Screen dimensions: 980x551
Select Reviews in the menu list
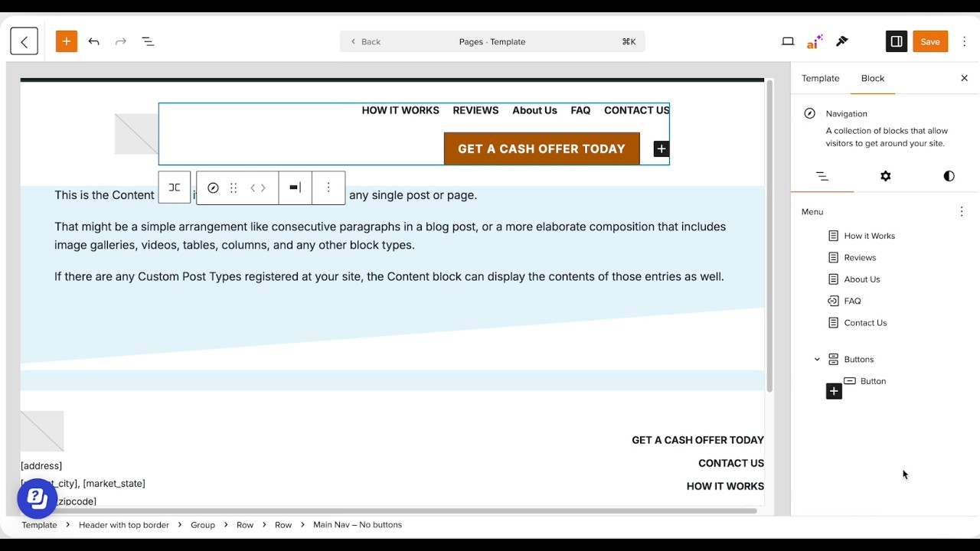coord(860,258)
